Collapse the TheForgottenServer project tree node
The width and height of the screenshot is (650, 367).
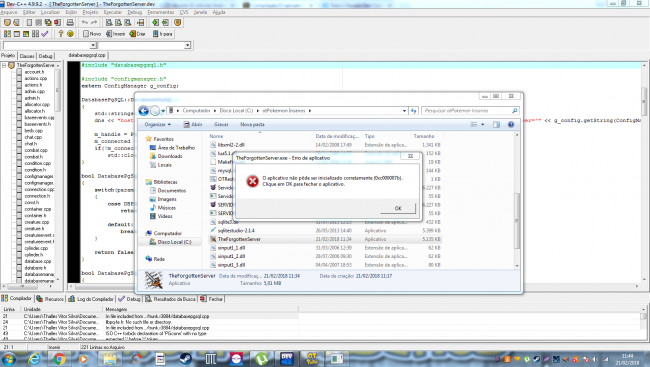[4, 65]
